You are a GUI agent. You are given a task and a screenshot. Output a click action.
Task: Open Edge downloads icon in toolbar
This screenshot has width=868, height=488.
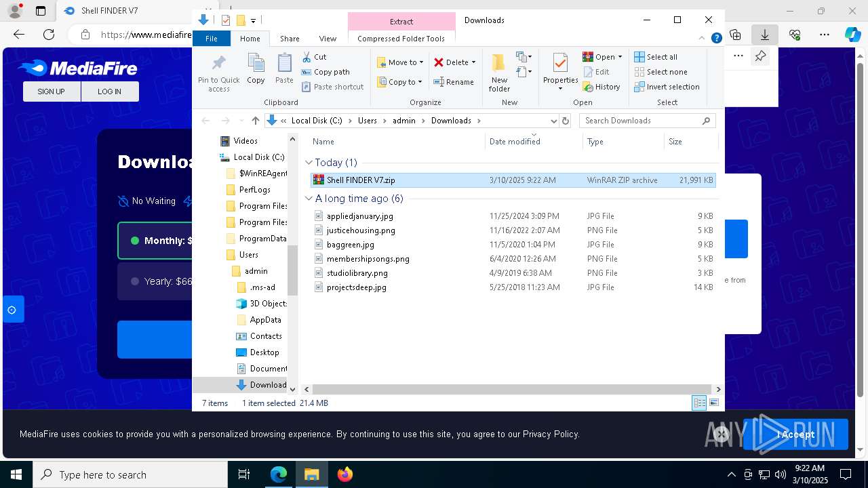point(765,35)
